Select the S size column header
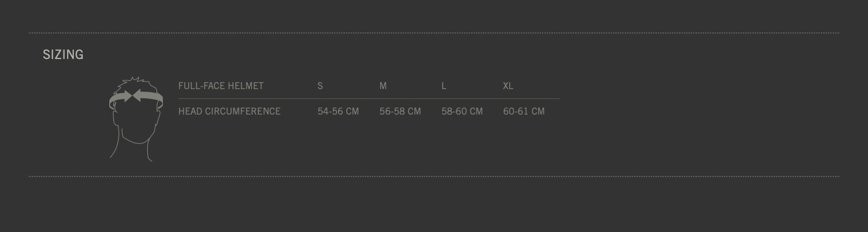This screenshot has height=232, width=868. [320, 86]
